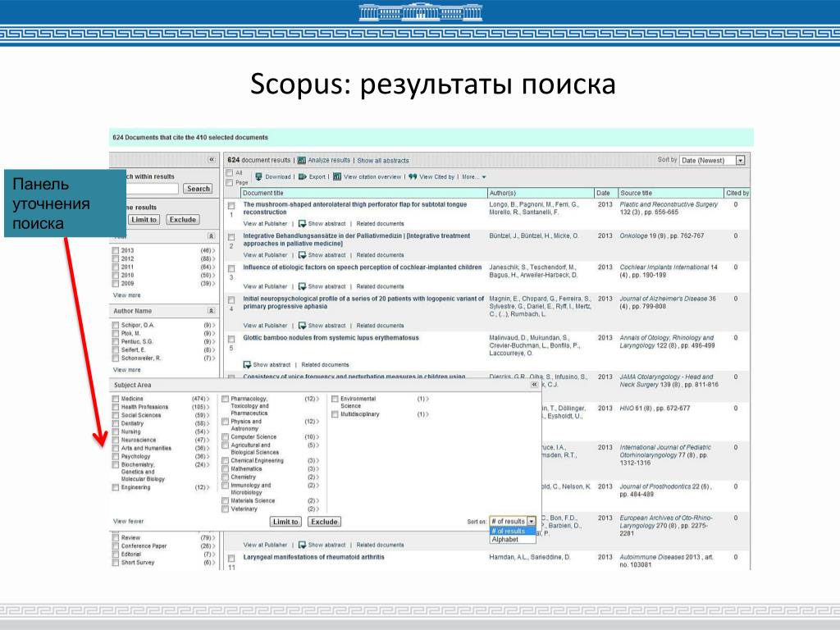The image size is (840, 630).
Task: Click Search within results button
Action: (x=199, y=189)
